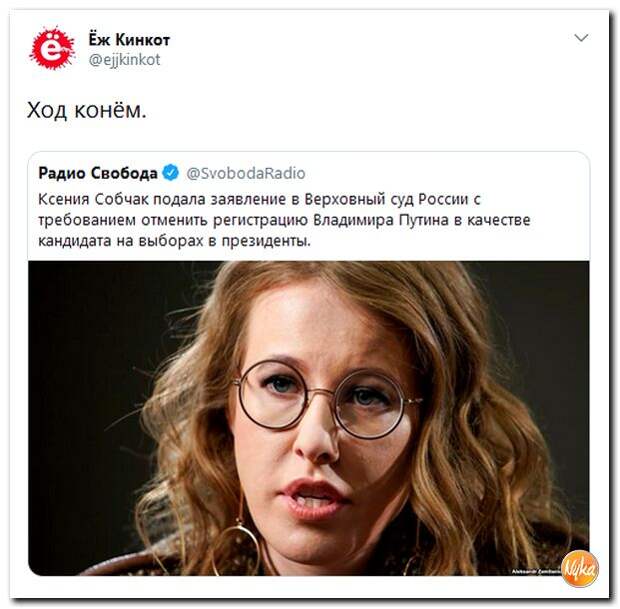Click the blue verified badge

pos(170,173)
